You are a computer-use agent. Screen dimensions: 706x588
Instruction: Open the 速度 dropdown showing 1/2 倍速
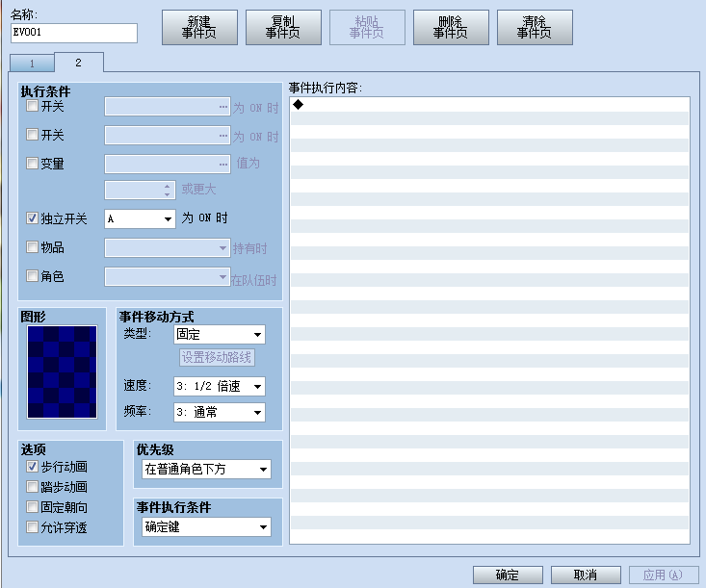pyautogui.click(x=220, y=386)
